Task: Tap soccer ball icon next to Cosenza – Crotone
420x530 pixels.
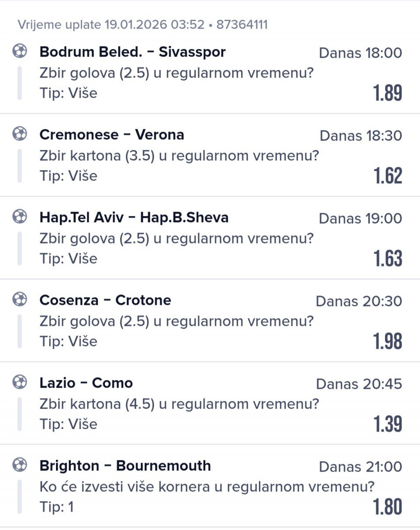Action: pyautogui.click(x=20, y=299)
